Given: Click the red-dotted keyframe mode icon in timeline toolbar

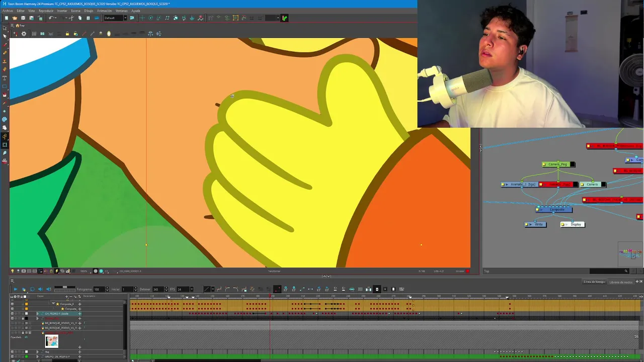Looking at the screenshot, I should (277, 289).
